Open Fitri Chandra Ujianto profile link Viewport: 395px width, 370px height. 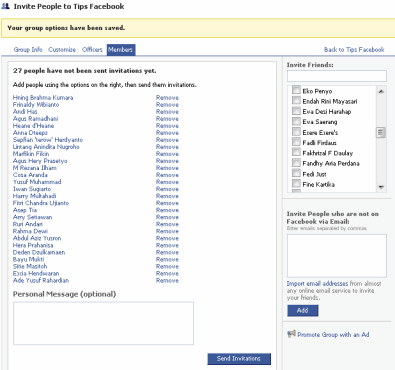[x=41, y=203]
